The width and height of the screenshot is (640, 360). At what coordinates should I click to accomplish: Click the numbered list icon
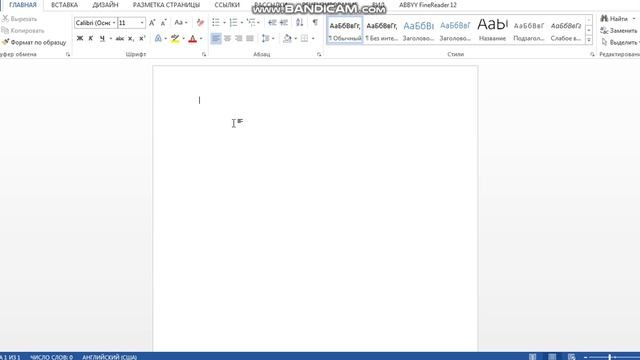pos(233,23)
